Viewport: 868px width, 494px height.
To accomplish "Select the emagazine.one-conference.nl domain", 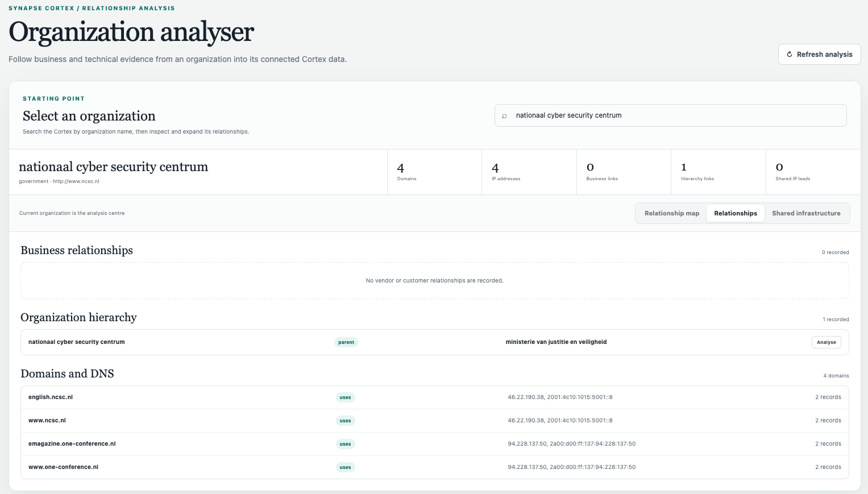I will (x=72, y=444).
